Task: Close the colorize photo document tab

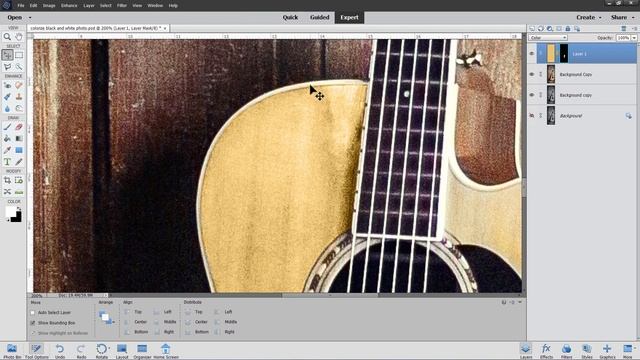Action: [165, 28]
